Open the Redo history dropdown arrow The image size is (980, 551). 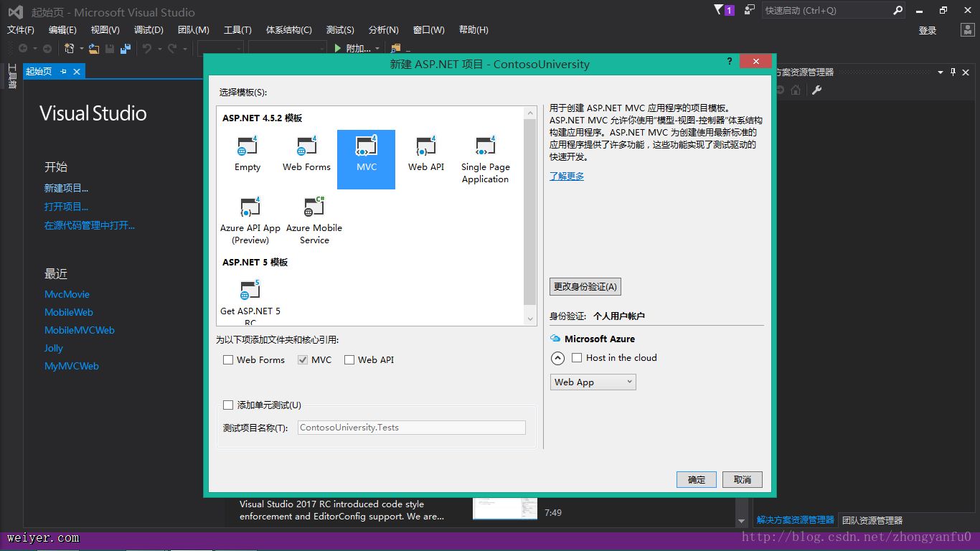pos(184,49)
